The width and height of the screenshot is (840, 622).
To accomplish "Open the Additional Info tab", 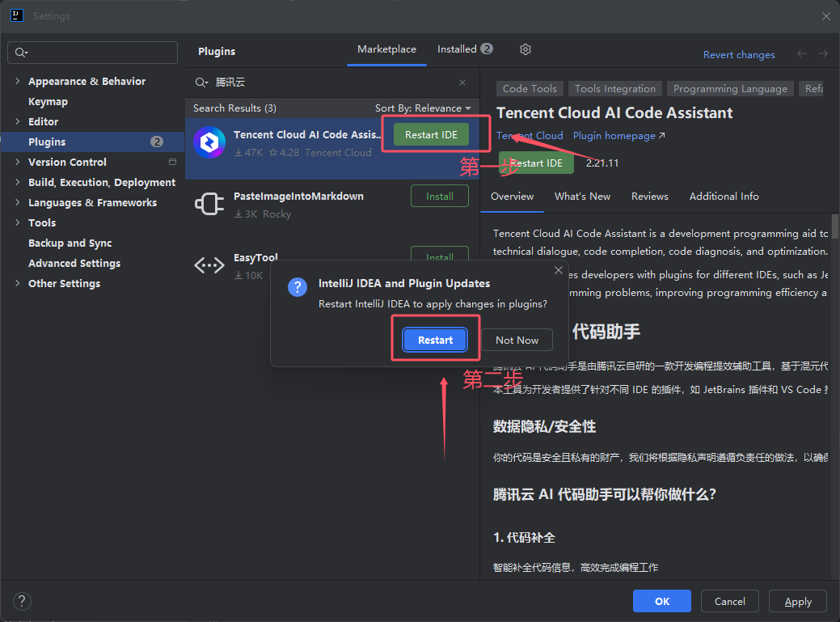I will pyautogui.click(x=724, y=197).
